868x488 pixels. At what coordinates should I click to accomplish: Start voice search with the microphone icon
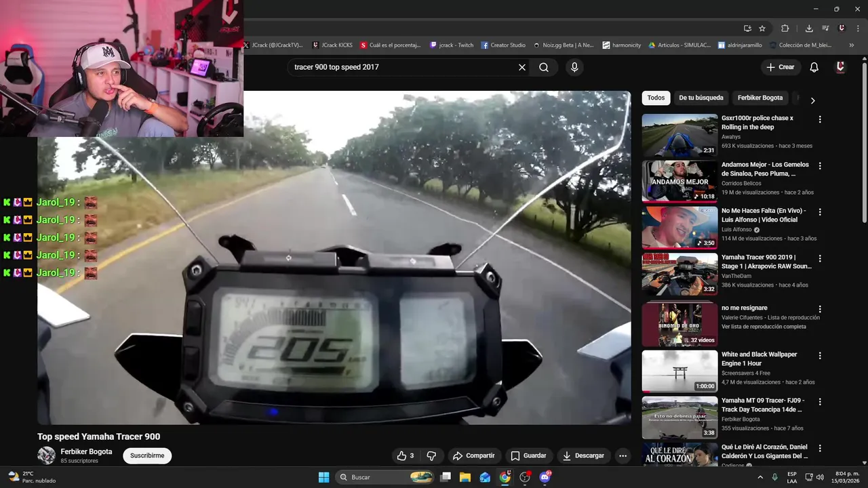(574, 67)
